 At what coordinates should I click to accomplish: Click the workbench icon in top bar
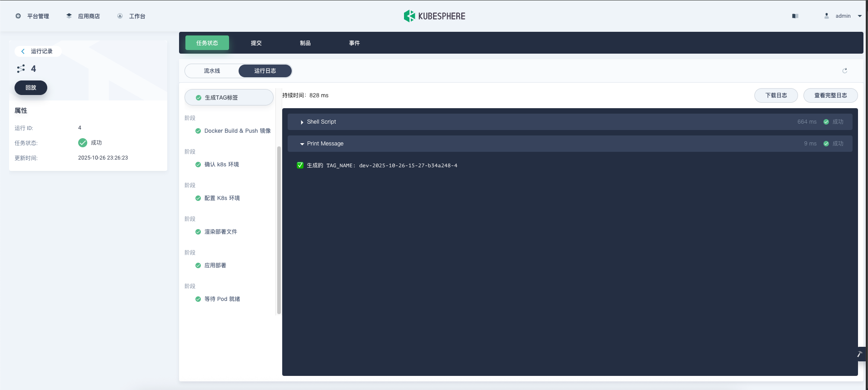tap(120, 16)
